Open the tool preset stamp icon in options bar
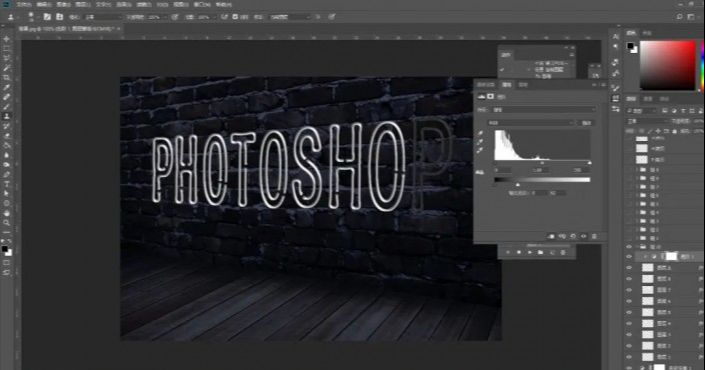This screenshot has height=370, width=705. click(10, 17)
